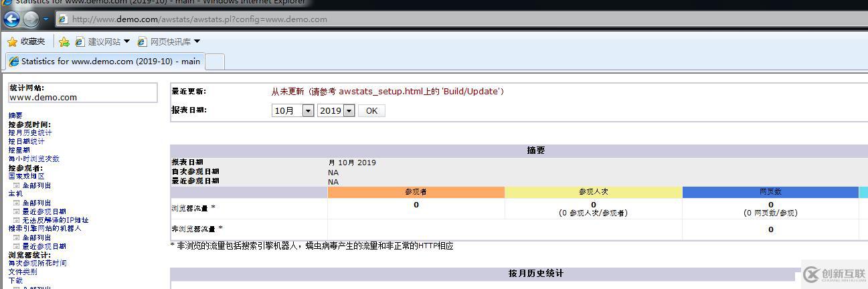Click the 首次参观日期 label
Screen dimensions: 868x289
point(195,172)
